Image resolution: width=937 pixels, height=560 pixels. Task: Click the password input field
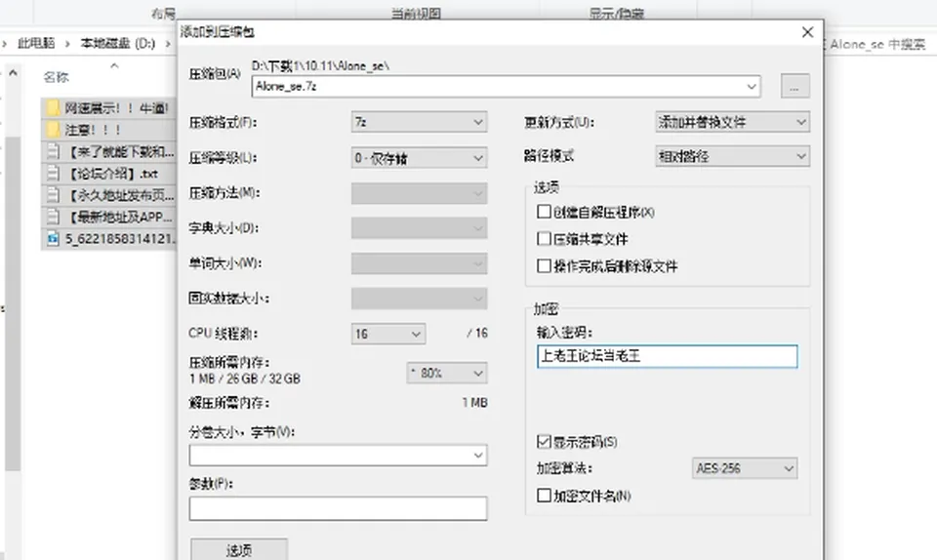tap(667, 356)
